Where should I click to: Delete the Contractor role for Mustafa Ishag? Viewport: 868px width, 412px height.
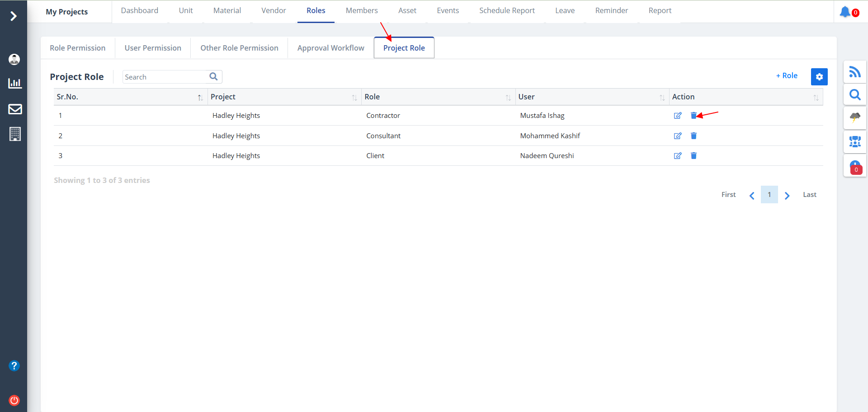tap(693, 116)
